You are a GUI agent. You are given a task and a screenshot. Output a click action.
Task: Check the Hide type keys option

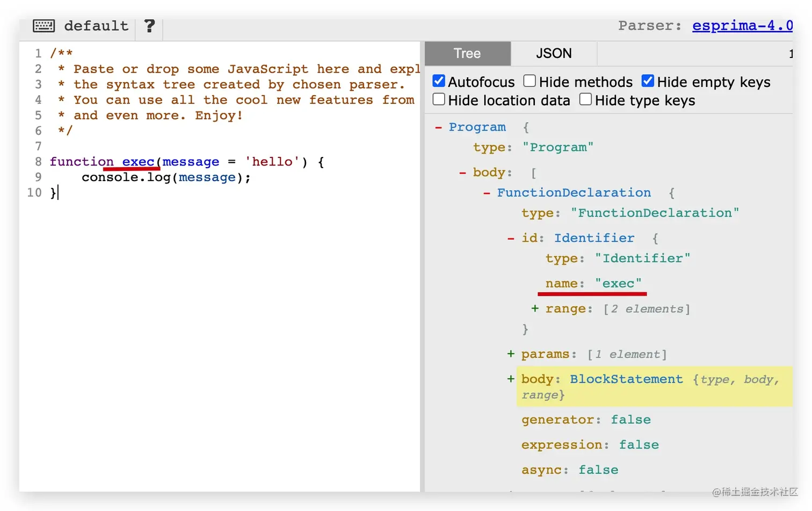click(x=585, y=99)
